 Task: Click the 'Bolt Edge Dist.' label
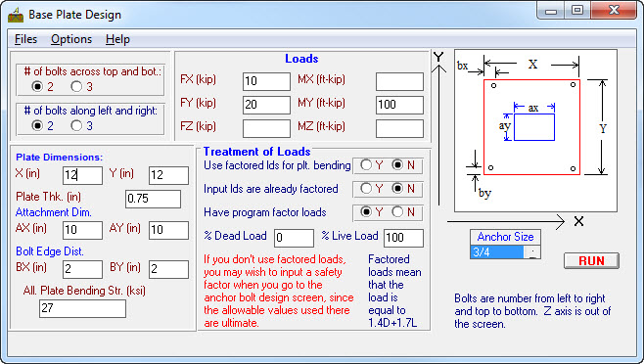pyautogui.click(x=50, y=251)
